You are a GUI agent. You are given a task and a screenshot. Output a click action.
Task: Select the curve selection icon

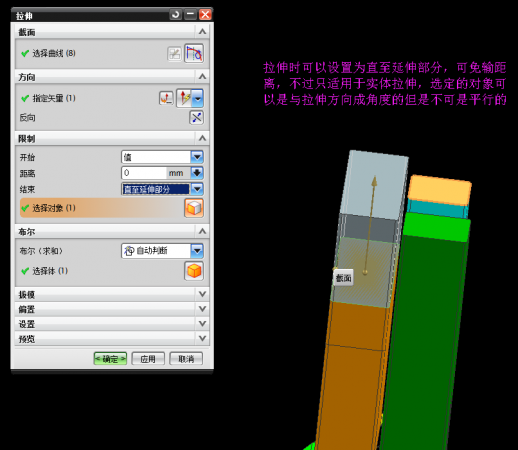(194, 53)
